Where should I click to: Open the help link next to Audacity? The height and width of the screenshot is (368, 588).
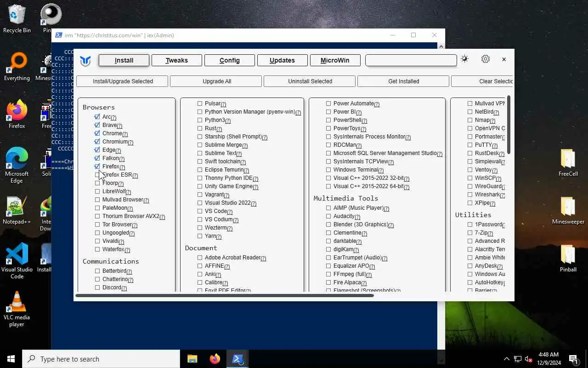click(357, 217)
